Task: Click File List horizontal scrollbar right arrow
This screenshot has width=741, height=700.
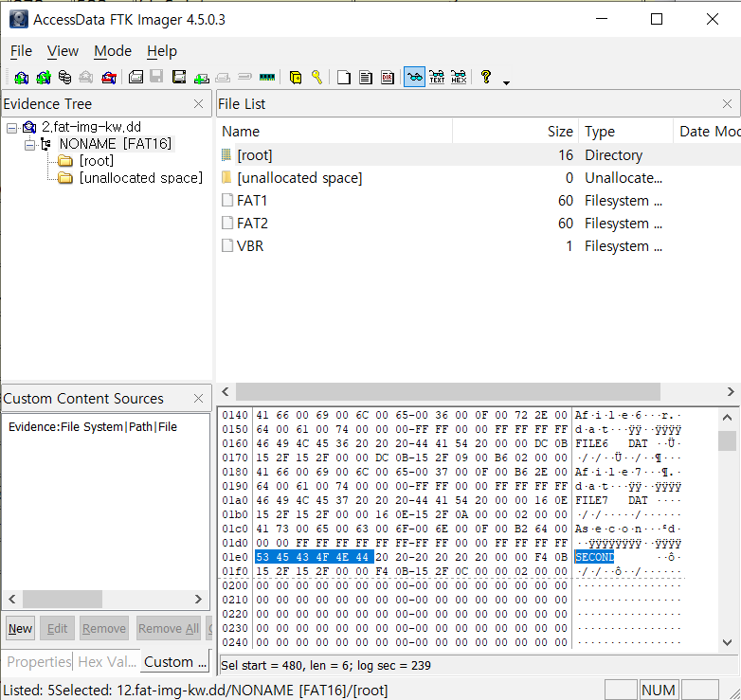Action: (x=731, y=391)
